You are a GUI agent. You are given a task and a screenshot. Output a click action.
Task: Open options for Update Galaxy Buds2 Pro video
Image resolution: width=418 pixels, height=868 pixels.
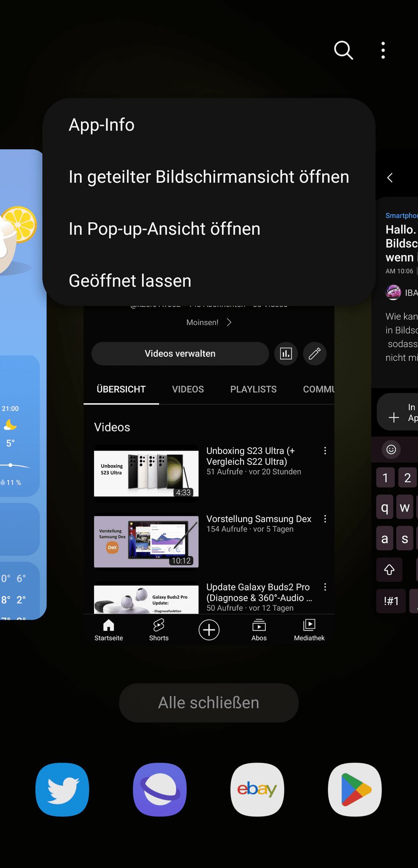[x=325, y=587]
